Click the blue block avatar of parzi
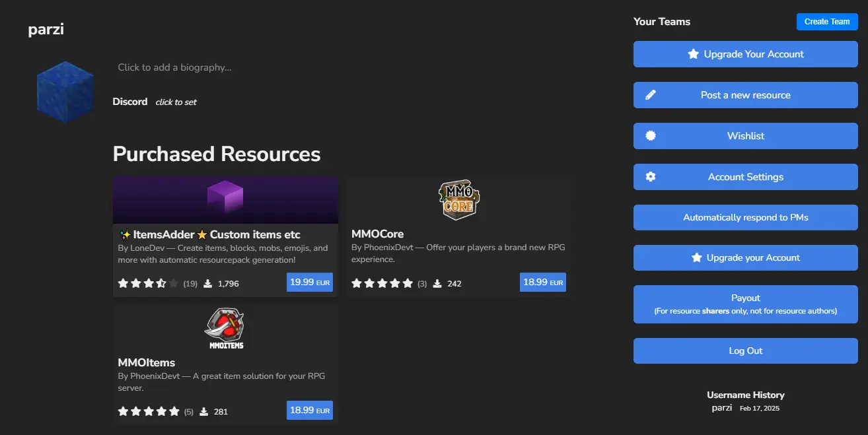The image size is (868, 435). click(x=66, y=92)
